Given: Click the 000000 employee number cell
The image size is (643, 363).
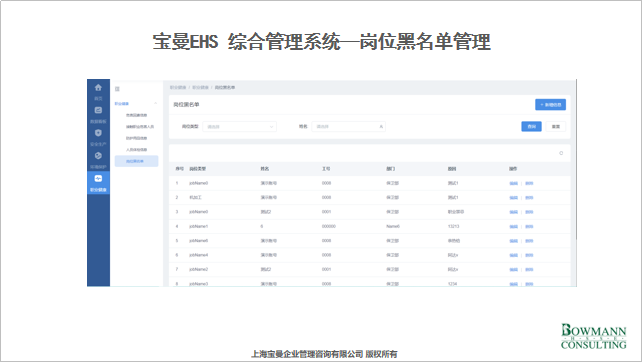Looking at the screenshot, I should [328, 226].
